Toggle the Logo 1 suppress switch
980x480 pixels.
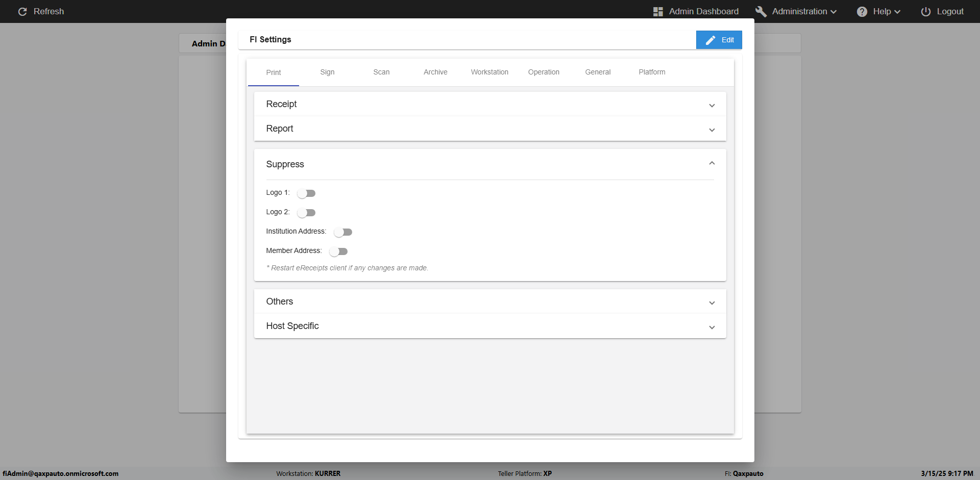click(x=306, y=193)
